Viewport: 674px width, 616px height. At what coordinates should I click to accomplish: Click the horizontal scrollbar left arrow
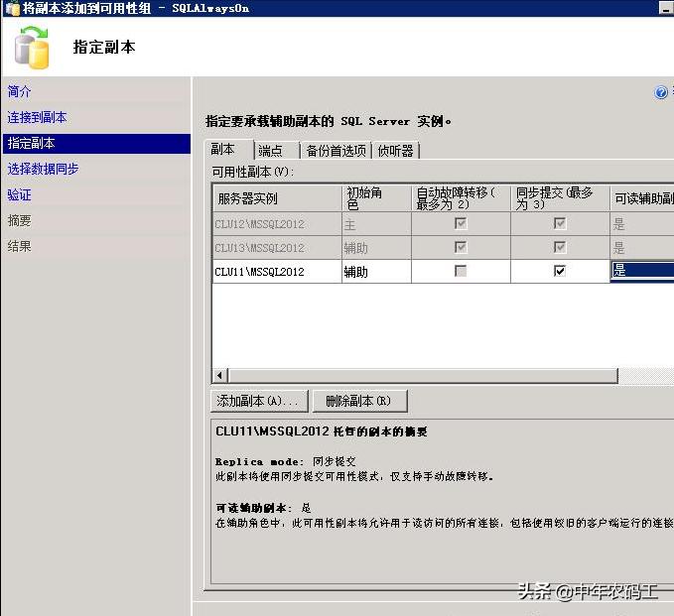220,375
